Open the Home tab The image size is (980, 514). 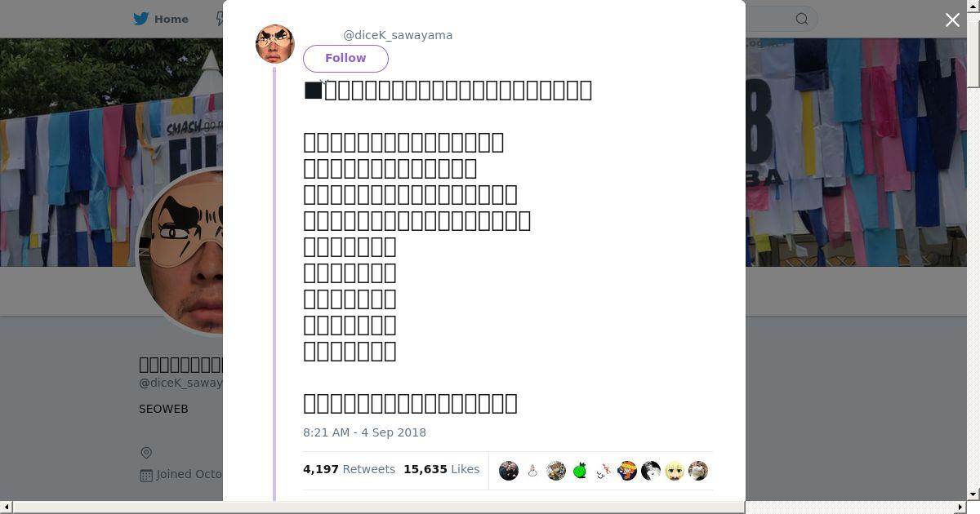(x=161, y=19)
